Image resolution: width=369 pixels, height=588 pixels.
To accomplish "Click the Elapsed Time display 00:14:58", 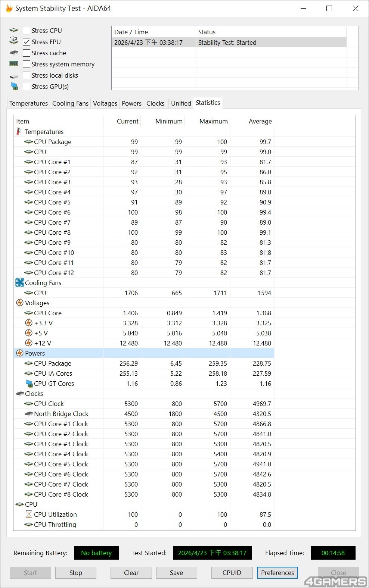I will point(333,553).
